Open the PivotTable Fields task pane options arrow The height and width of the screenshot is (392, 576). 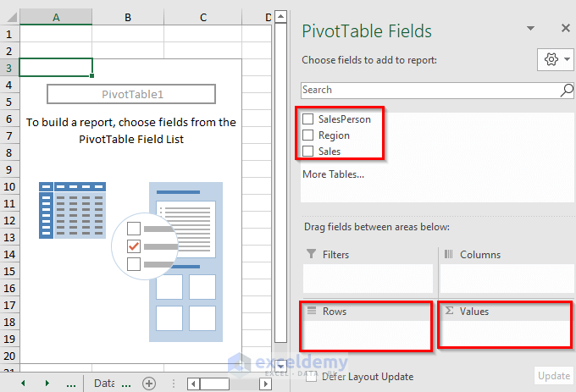[x=530, y=28]
